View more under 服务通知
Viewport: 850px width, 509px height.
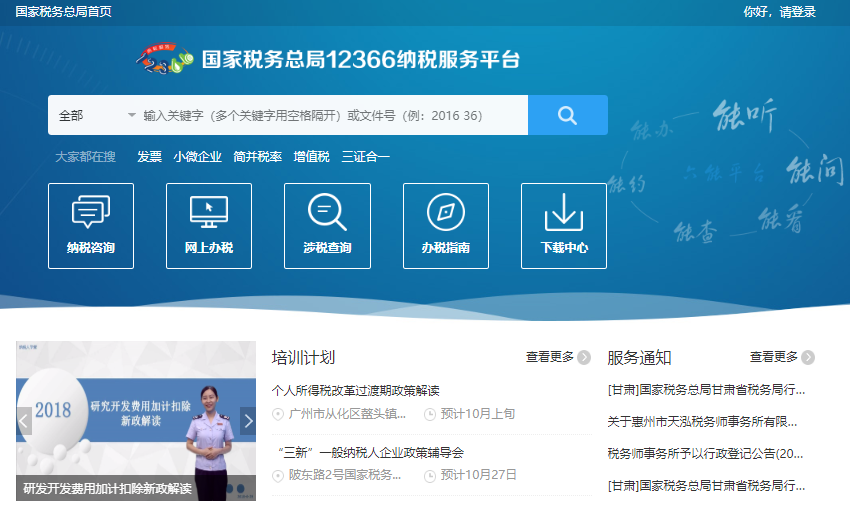[774, 357]
